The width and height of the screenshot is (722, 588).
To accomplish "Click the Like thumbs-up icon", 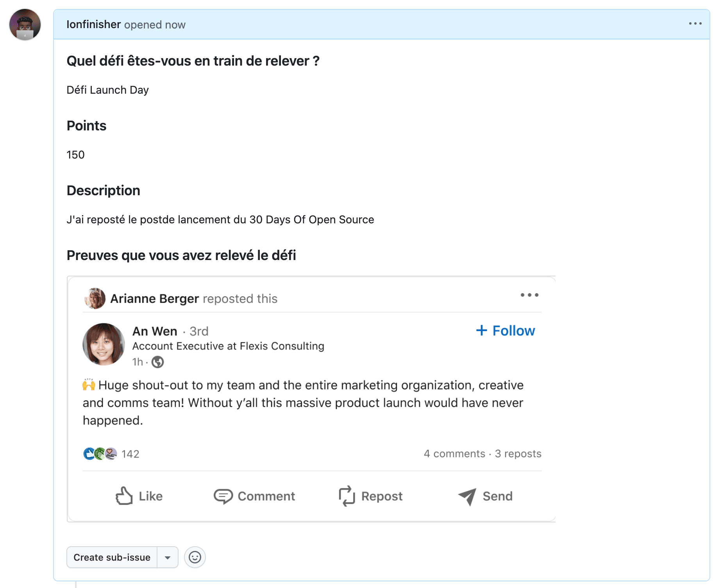I will click(x=124, y=496).
